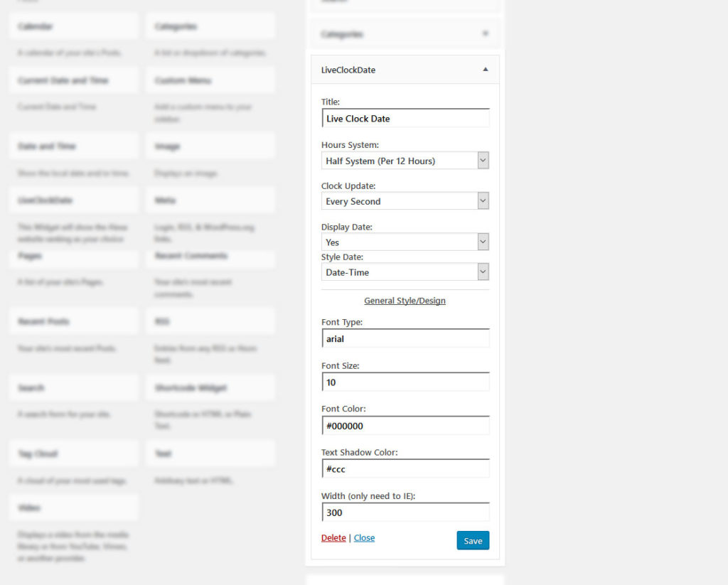Select the Recent Posts available widget
The image size is (728, 585).
[x=74, y=321]
